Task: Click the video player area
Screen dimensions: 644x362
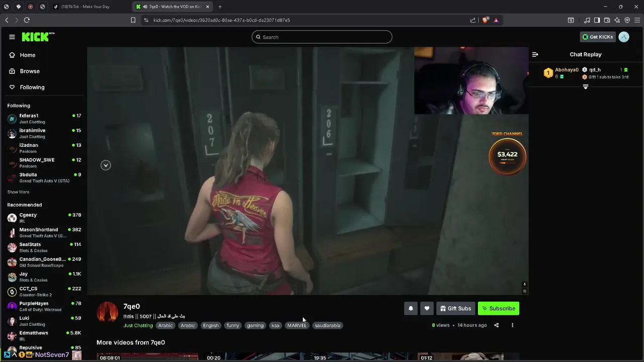Action: [307, 171]
